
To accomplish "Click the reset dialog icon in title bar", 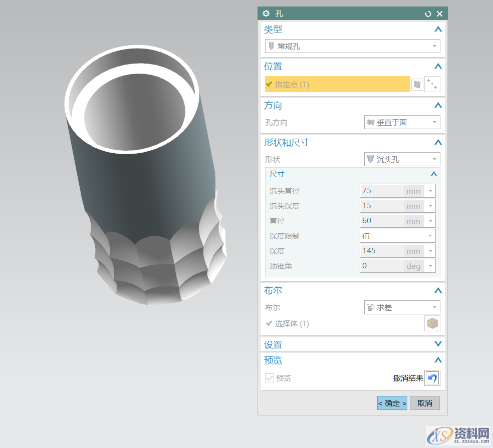I will point(428,14).
